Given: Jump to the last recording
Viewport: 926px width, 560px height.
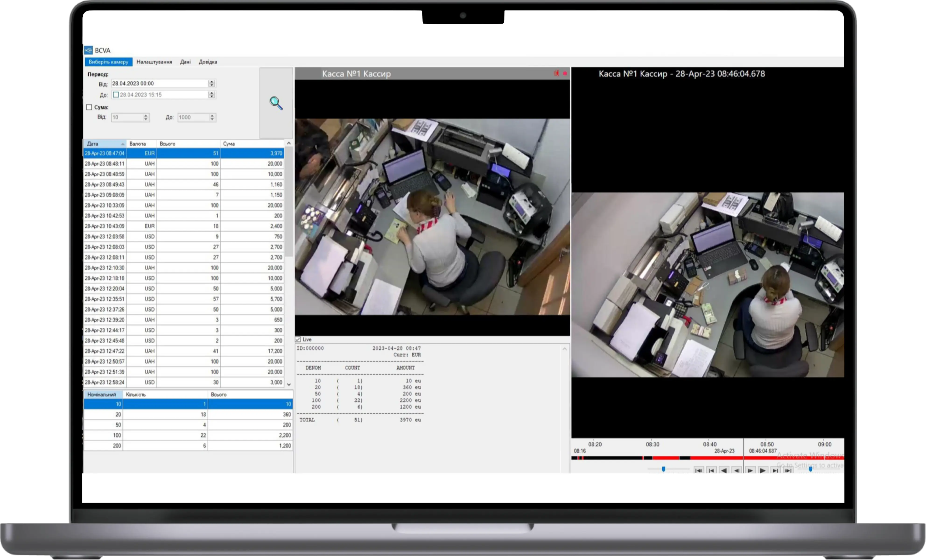Looking at the screenshot, I should (789, 470).
